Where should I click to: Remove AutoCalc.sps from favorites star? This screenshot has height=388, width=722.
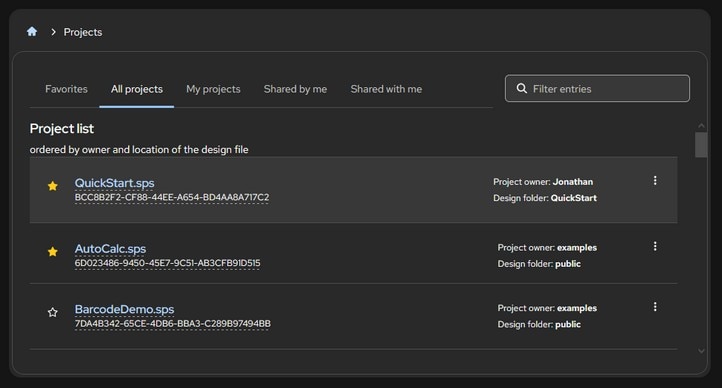click(52, 252)
